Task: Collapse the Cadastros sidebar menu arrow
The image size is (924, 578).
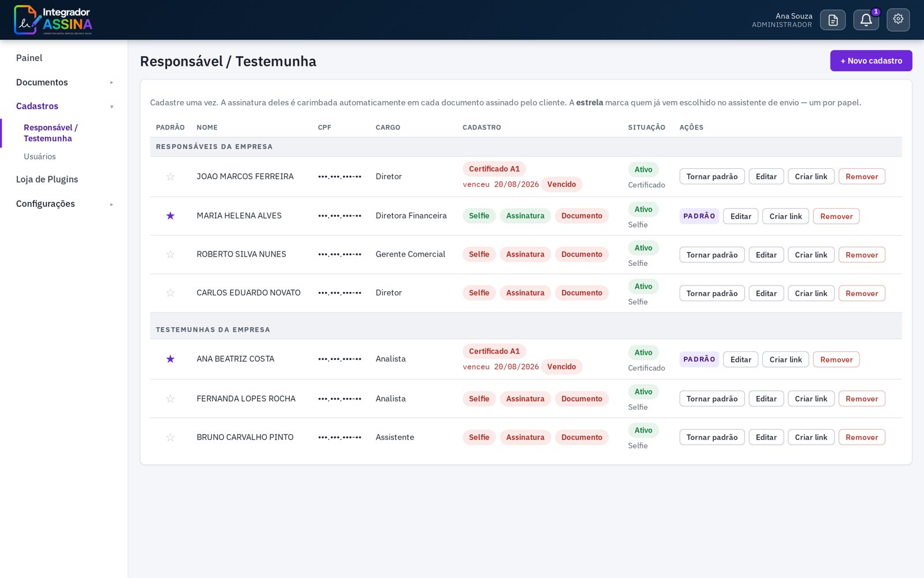Action: click(x=111, y=107)
